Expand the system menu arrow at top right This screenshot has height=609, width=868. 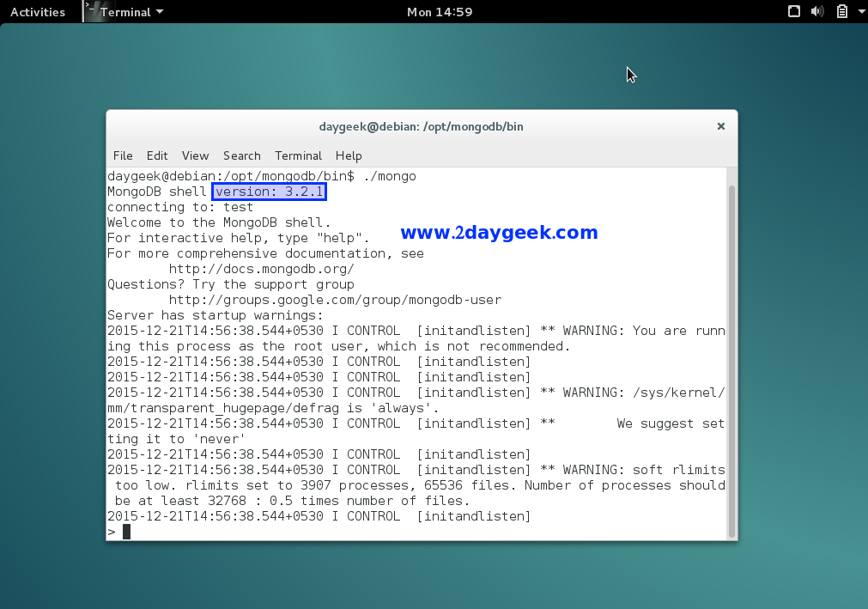pos(861,11)
